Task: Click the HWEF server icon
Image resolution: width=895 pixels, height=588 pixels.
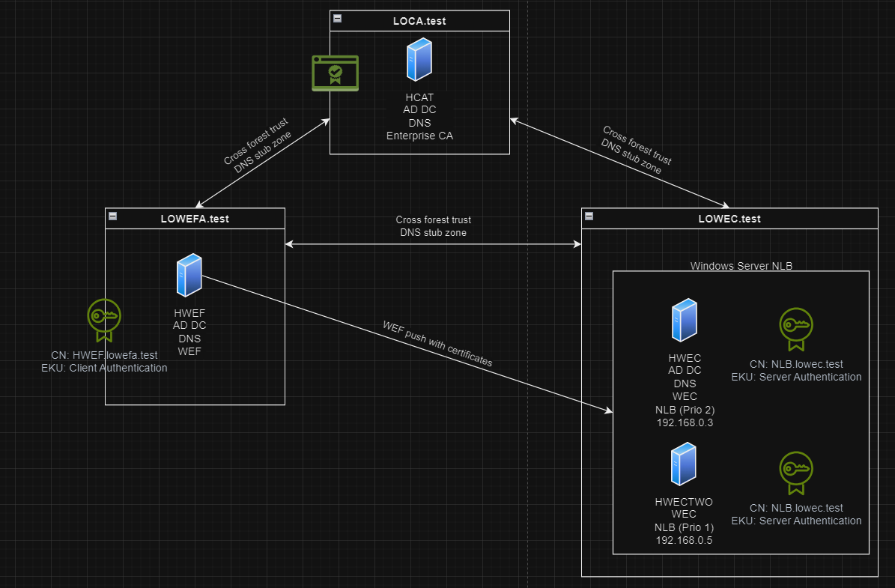Action: pyautogui.click(x=189, y=275)
